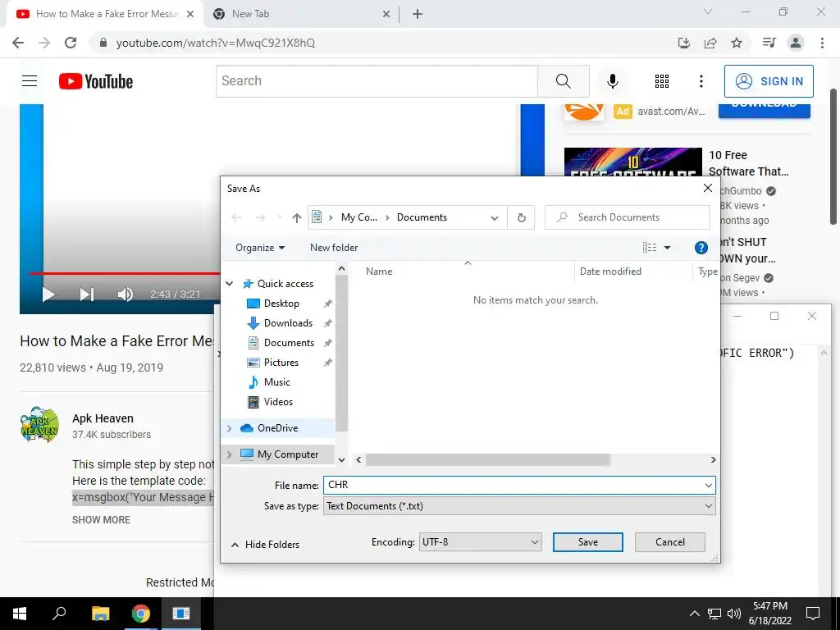Click the Next video button
Screen dimensions: 840x630
pos(87,294)
